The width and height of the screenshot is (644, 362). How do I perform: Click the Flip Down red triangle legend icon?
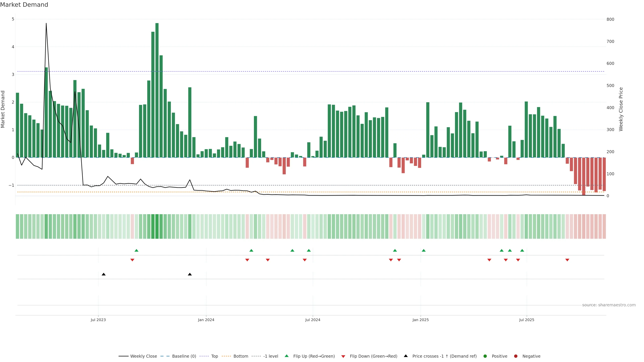point(343,356)
